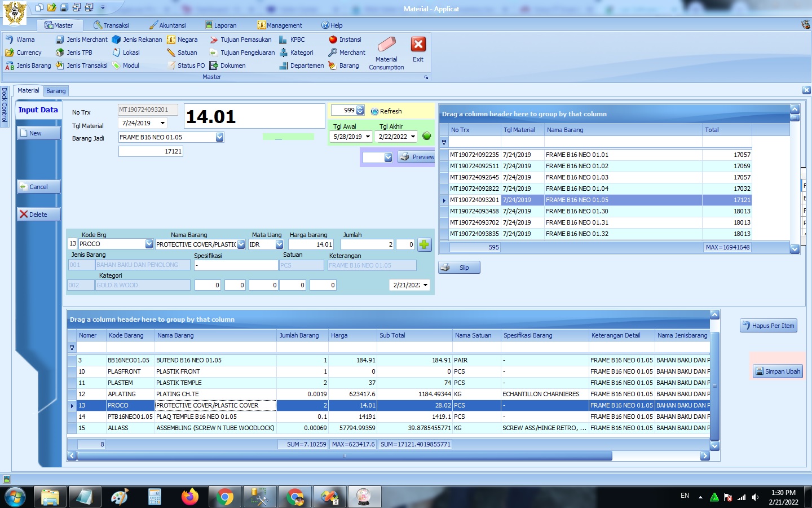Open the Tgl Akhir date dropdown

413,137
